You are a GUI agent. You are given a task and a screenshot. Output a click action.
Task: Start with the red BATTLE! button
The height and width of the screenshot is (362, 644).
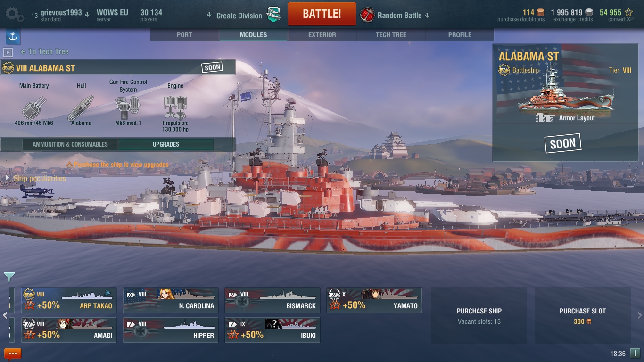tap(322, 14)
